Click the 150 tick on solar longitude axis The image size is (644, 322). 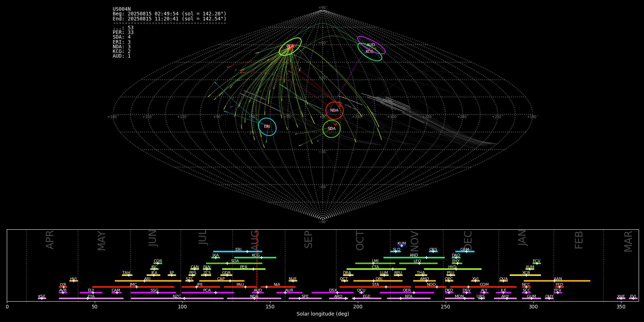270,307
